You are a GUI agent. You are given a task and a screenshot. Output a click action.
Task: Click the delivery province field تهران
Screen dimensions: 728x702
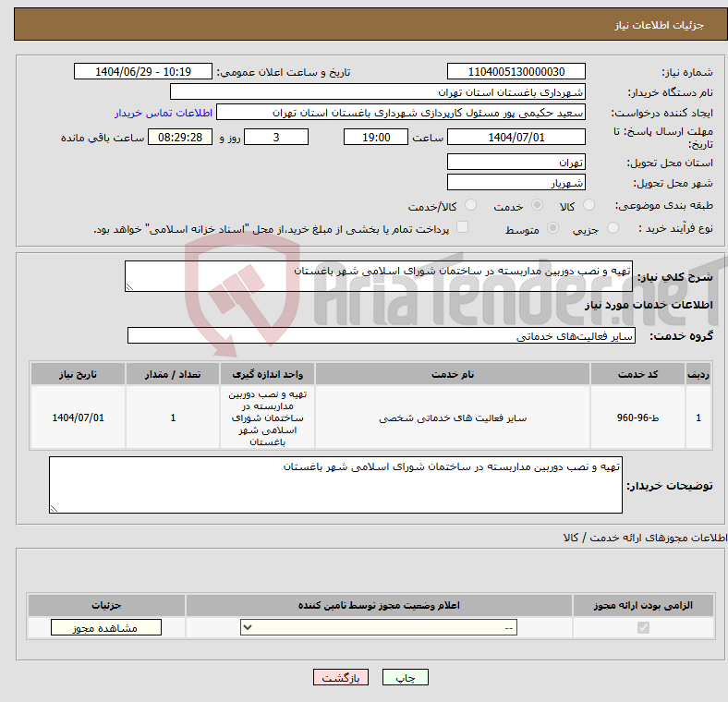tap(516, 162)
